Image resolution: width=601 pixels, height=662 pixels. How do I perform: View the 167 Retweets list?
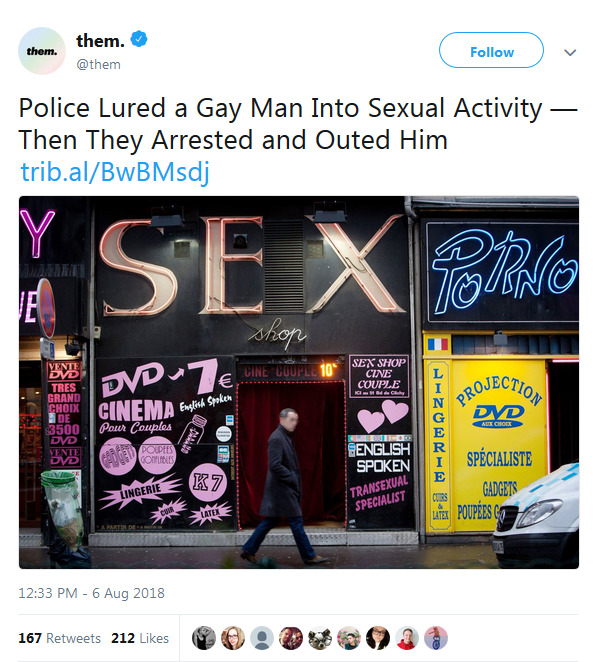(60, 638)
